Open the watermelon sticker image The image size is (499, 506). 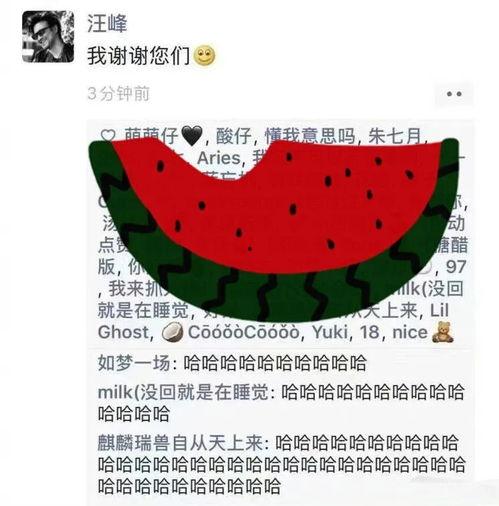273,230
